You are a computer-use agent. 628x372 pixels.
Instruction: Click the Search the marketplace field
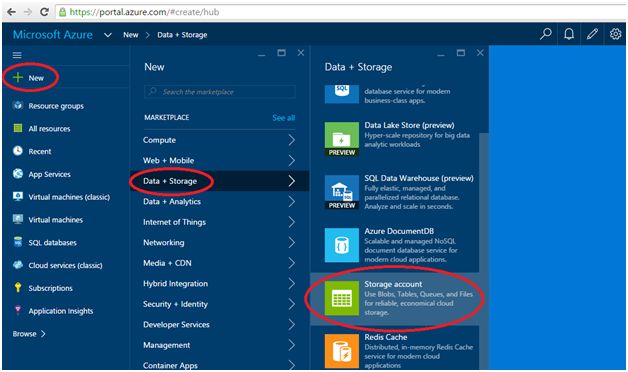(219, 92)
